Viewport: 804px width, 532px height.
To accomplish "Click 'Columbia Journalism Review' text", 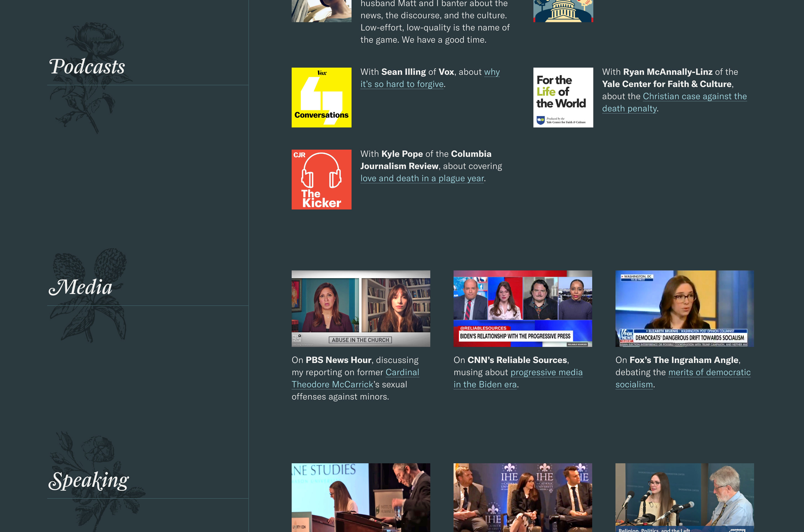I will 426,160.
